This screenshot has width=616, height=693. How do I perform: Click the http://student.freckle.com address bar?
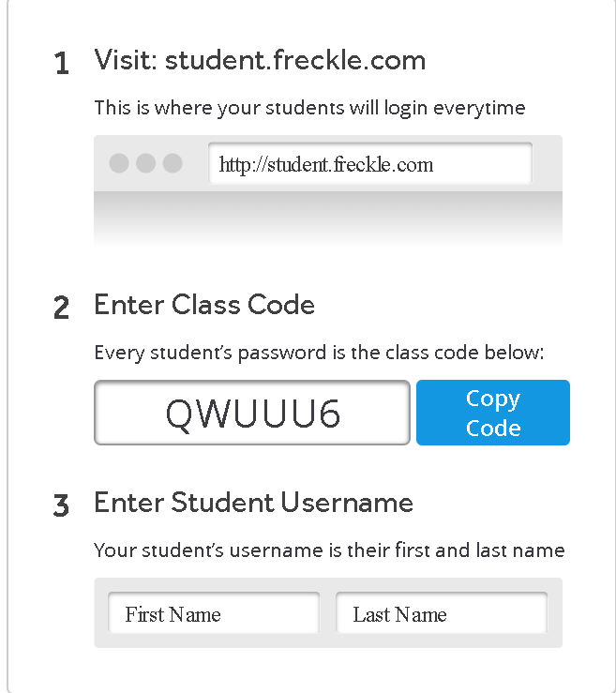(x=370, y=163)
